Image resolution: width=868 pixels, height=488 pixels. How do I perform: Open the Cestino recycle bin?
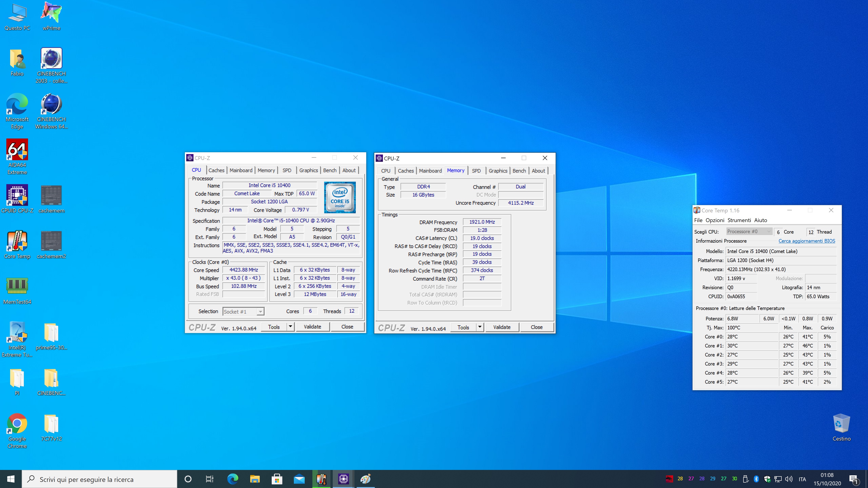841,427
